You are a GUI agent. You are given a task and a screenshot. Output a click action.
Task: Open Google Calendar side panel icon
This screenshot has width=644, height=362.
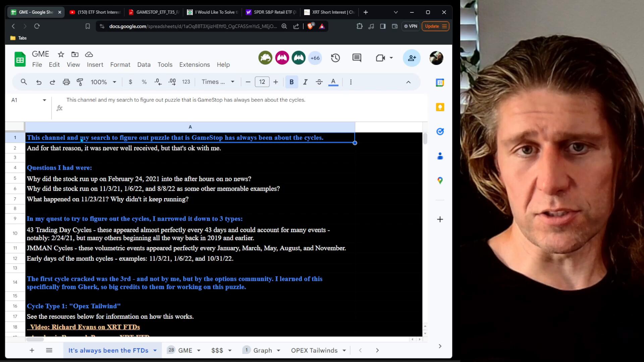(x=440, y=82)
